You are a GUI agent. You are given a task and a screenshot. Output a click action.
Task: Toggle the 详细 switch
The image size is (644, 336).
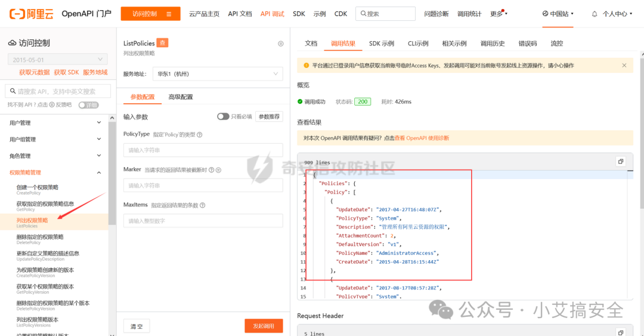coord(88,105)
